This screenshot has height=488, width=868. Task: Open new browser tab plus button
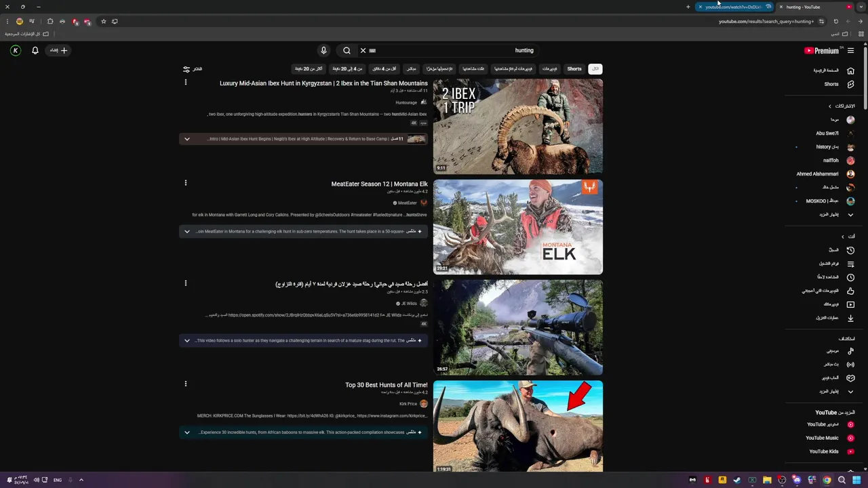pyautogui.click(x=688, y=7)
